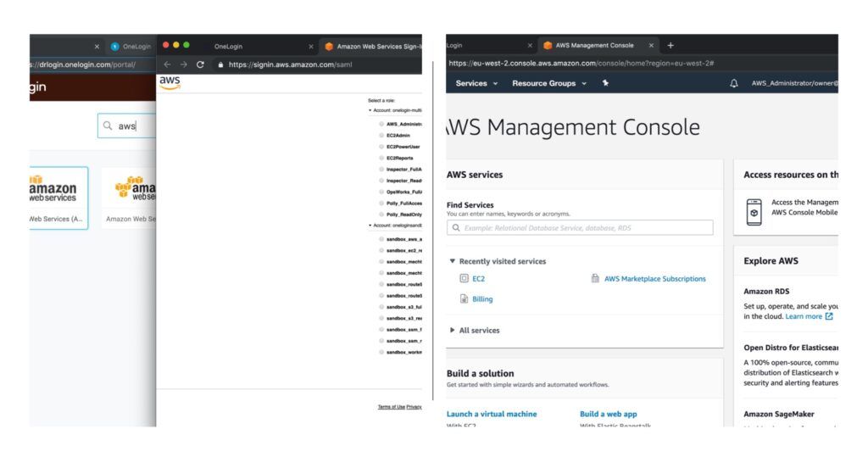Click the mobile phone icon for AWS Console Mobile

[754, 212]
